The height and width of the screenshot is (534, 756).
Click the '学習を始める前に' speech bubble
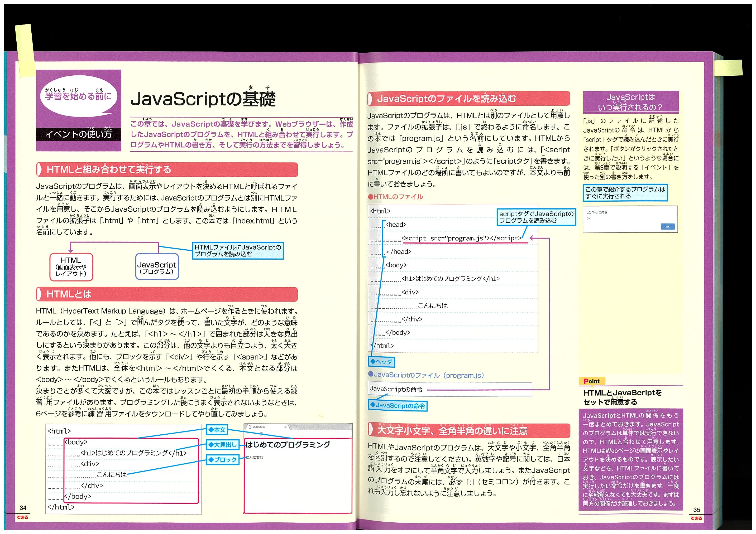pyautogui.click(x=78, y=96)
